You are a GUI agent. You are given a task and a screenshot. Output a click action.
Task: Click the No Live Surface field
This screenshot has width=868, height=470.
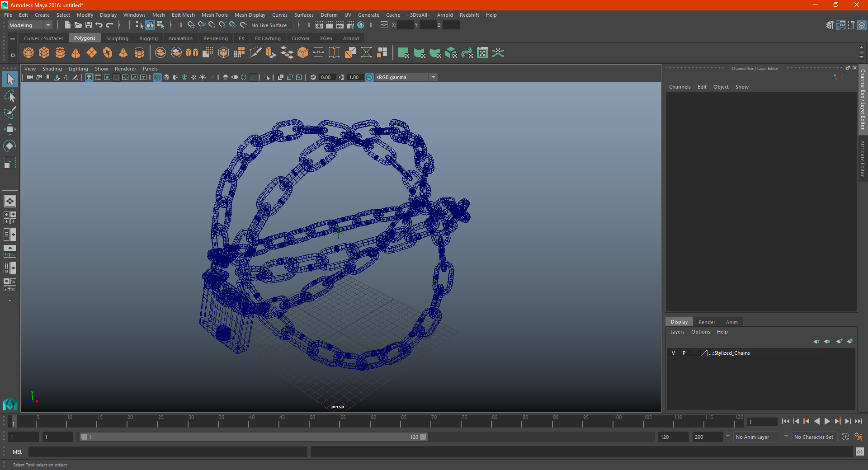tap(272, 25)
